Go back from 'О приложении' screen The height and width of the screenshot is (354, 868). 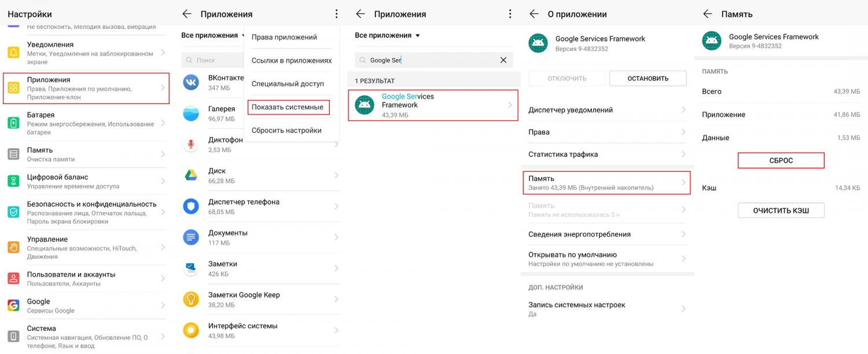pyautogui.click(x=534, y=14)
